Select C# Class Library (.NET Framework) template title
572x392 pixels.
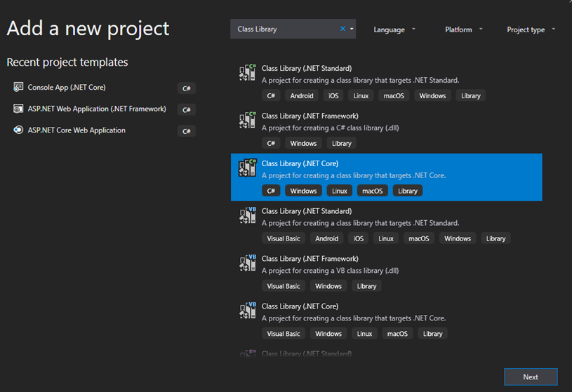click(310, 116)
